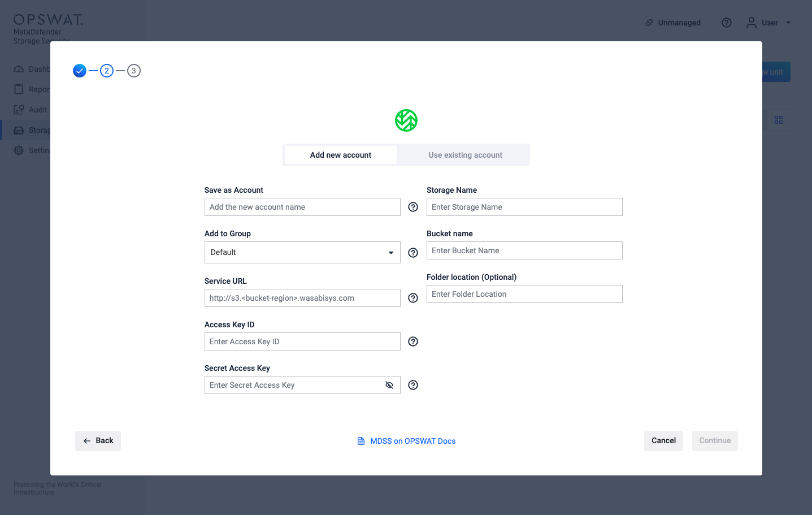Open help for Secret Access Key field
This screenshot has width=812, height=515.
tap(413, 385)
